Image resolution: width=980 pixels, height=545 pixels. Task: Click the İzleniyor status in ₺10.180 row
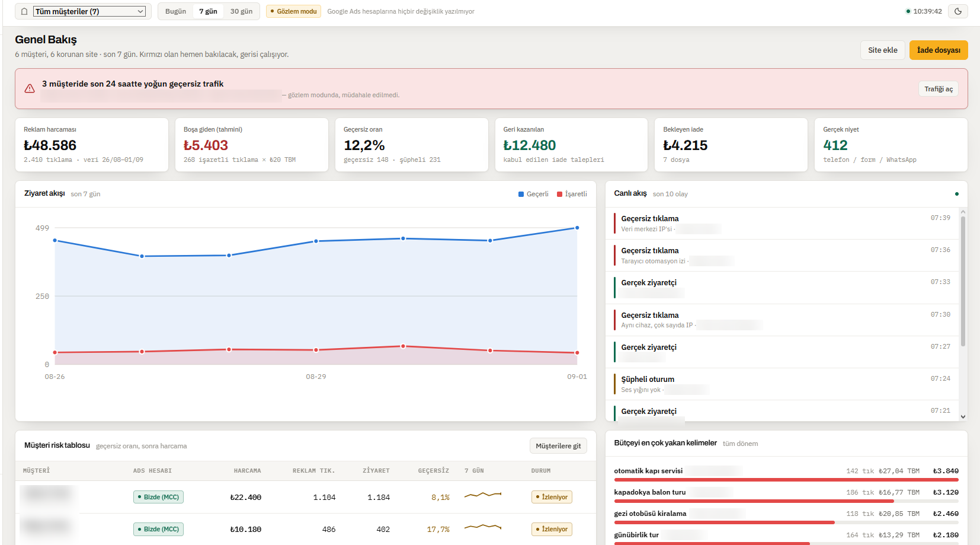552,529
